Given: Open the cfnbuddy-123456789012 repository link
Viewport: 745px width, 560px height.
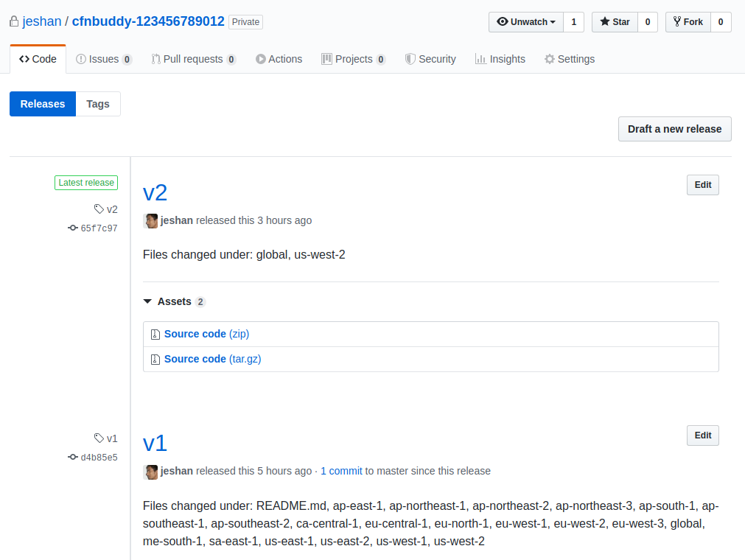Looking at the screenshot, I should [148, 21].
